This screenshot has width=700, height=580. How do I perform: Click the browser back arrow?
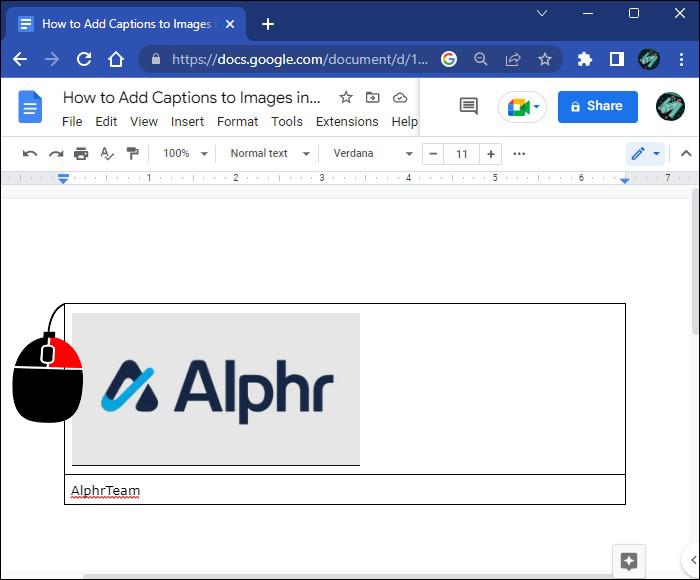point(20,59)
